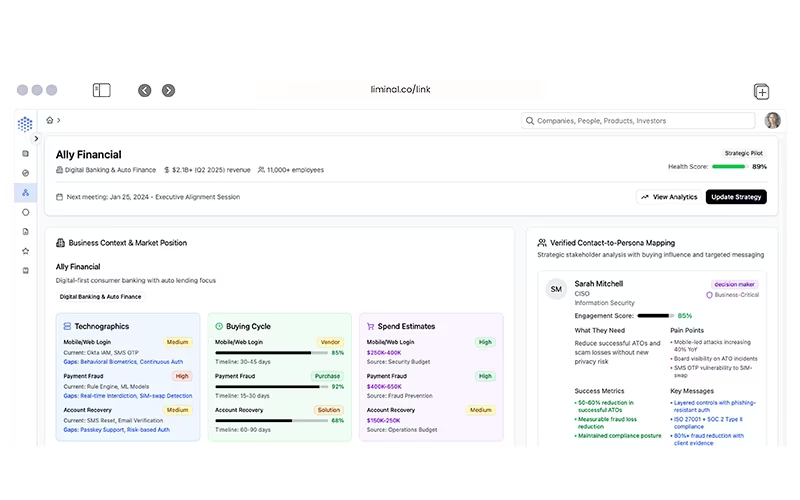Click the View Analytics button
800x500 pixels.
tap(670, 197)
